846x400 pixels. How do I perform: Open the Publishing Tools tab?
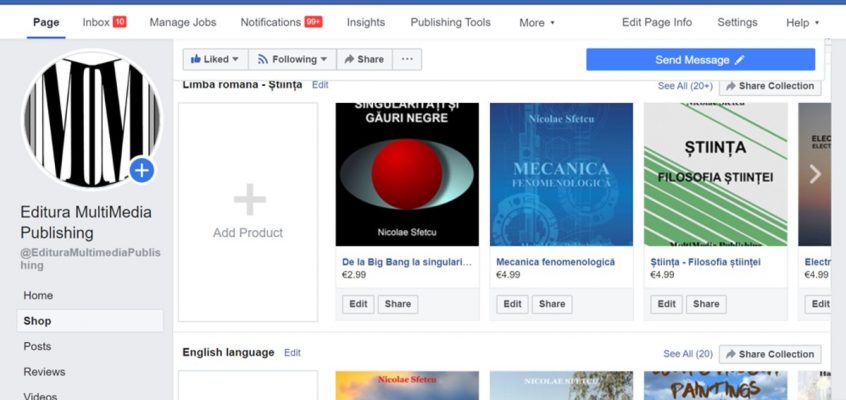tap(451, 23)
